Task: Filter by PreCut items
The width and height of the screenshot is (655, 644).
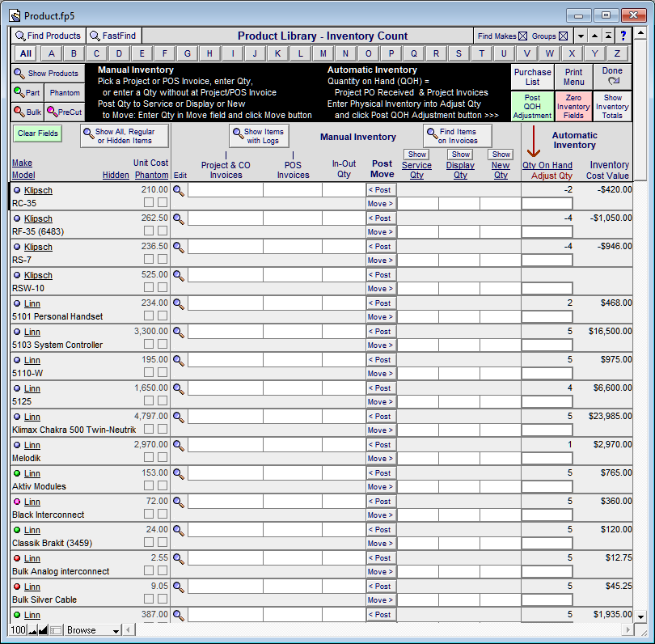Action: tap(65, 112)
